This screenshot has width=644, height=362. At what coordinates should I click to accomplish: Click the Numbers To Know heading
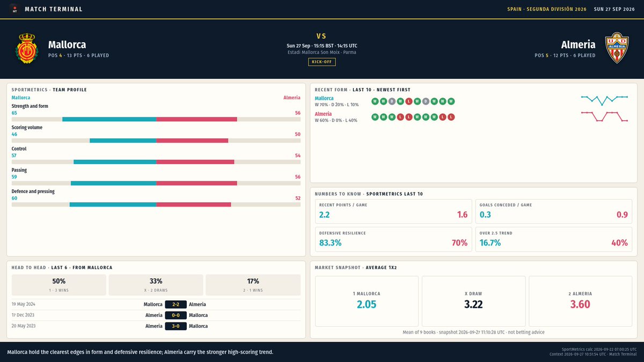pyautogui.click(x=368, y=194)
